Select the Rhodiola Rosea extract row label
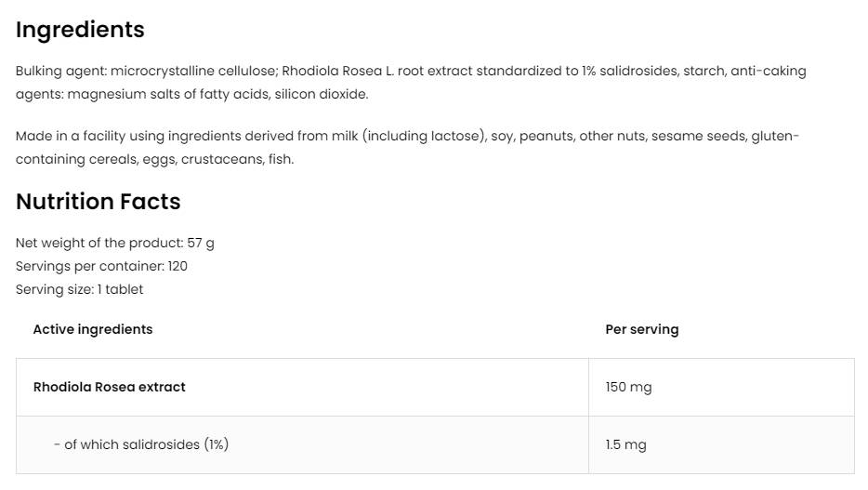This screenshot has width=868, height=490. coord(110,387)
